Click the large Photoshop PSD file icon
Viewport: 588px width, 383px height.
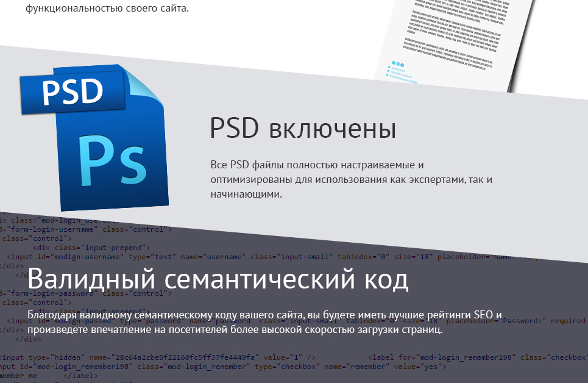[x=94, y=137]
